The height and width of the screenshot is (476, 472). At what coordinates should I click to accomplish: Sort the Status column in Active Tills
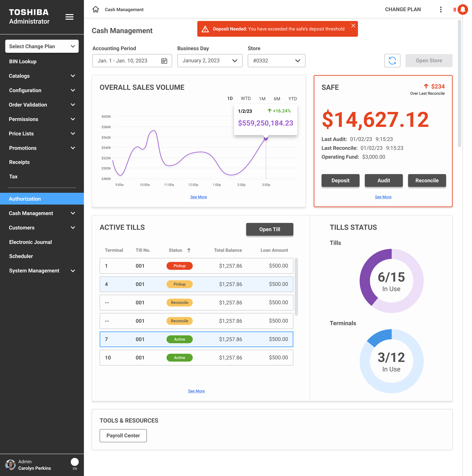[189, 250]
